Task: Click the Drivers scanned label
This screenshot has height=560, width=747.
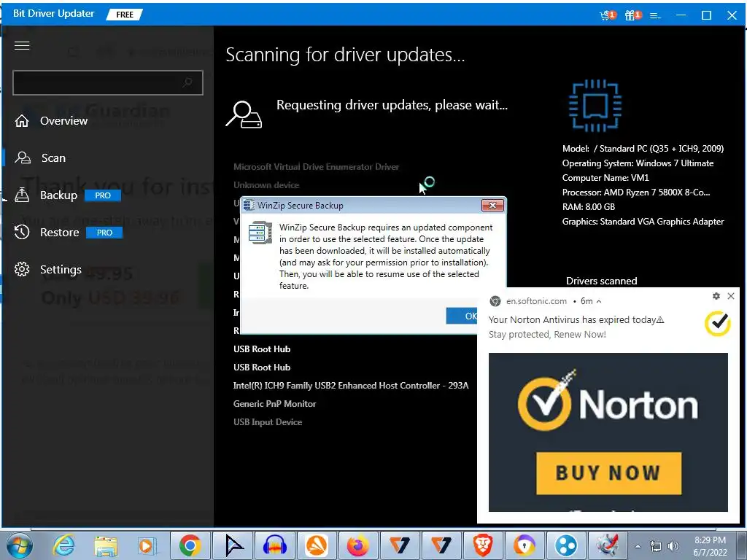Action: point(601,281)
